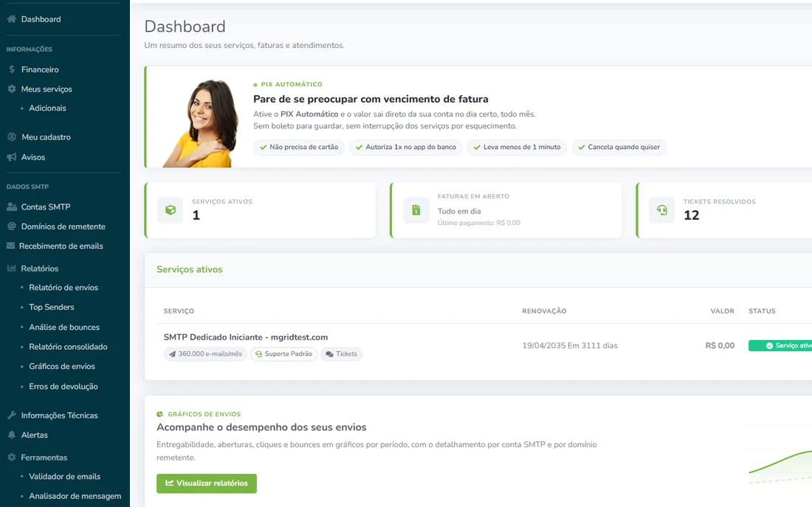Screen dimensions: 812x507
Task: Click the chart icon beside Relatórios
Action: pos(11,268)
